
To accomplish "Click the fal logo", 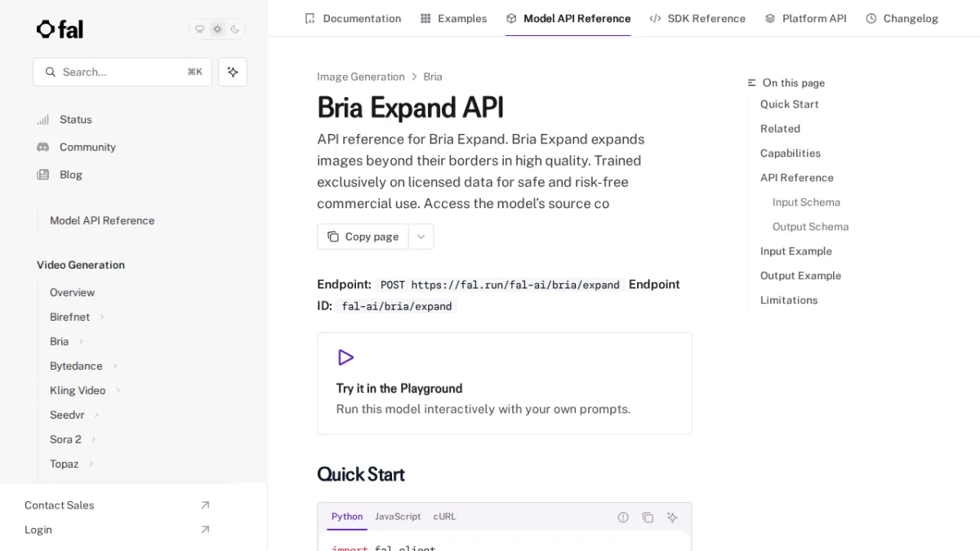I will [x=60, y=29].
